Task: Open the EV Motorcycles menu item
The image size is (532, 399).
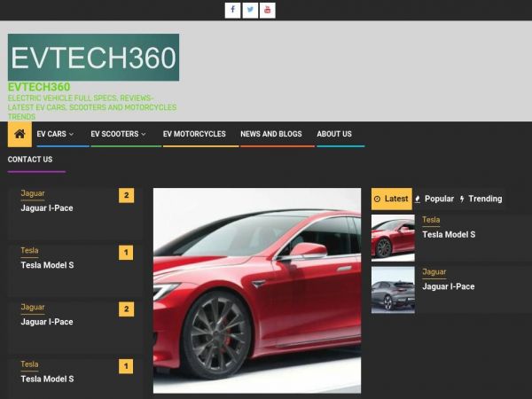Action: point(194,134)
